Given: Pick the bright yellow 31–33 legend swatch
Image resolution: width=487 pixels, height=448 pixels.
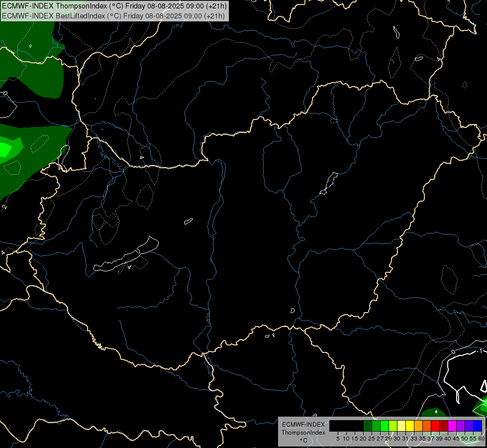Looking at the screenshot, I should coord(410,426).
